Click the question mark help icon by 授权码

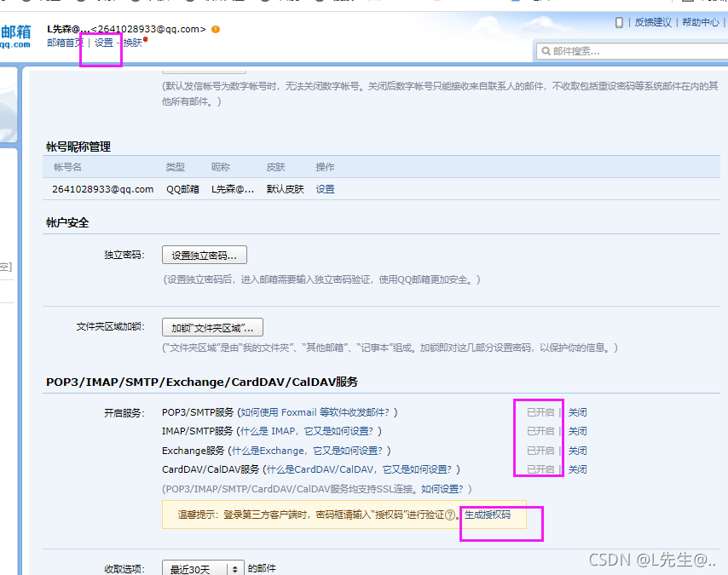(x=450, y=515)
